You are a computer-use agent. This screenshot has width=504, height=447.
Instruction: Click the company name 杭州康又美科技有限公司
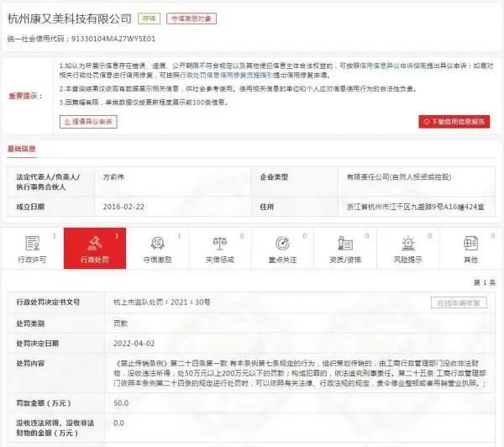(70, 18)
